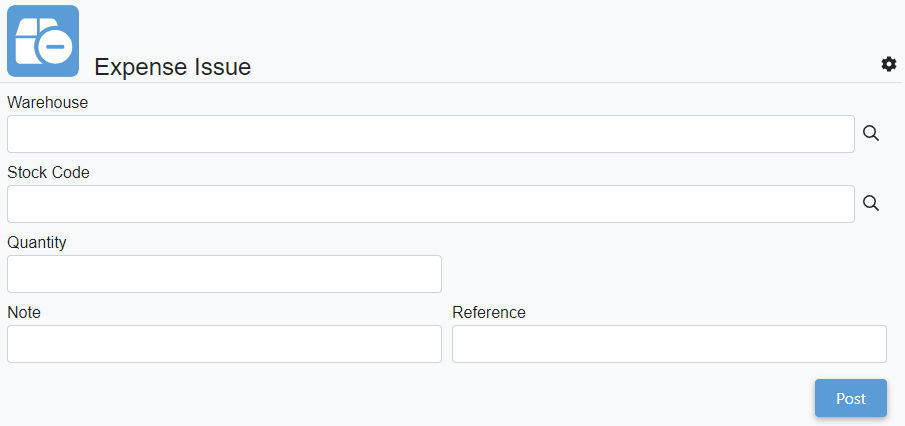Click the Reference label text
The width and height of the screenshot is (905, 426).
pyautogui.click(x=489, y=312)
